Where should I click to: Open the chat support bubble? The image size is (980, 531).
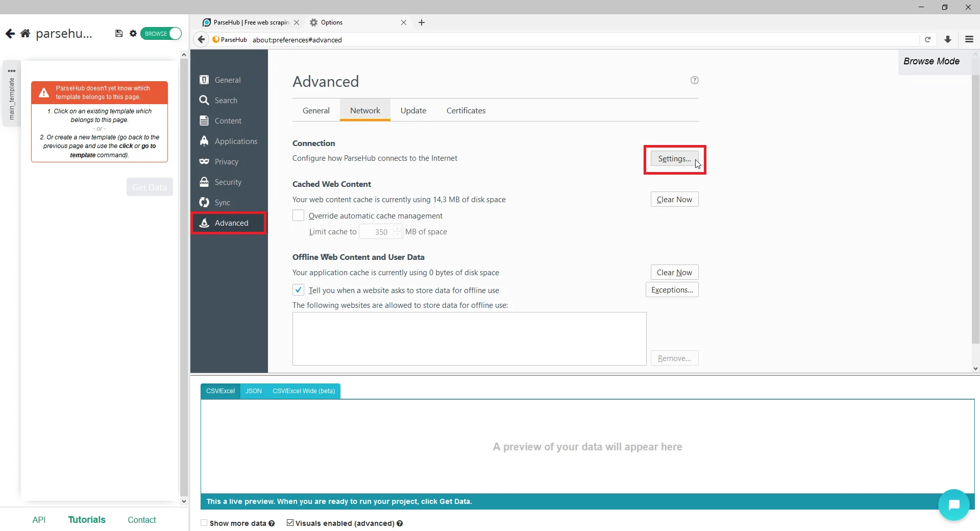tap(953, 505)
